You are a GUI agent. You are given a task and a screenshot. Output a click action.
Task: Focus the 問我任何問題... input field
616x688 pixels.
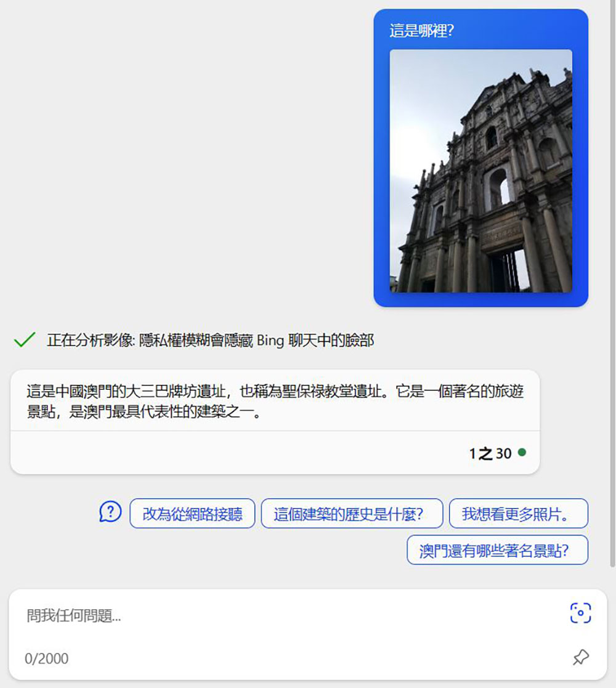tap(290, 615)
